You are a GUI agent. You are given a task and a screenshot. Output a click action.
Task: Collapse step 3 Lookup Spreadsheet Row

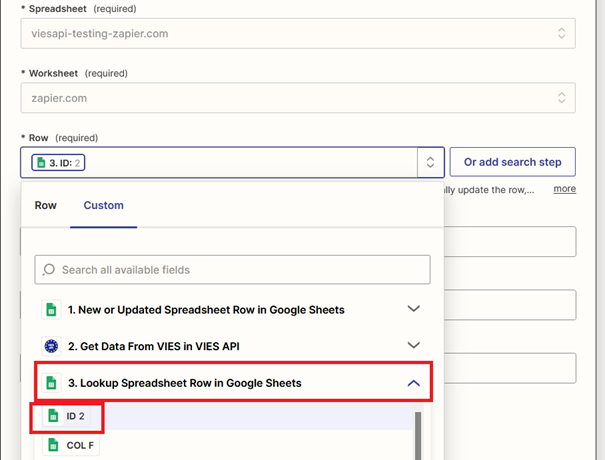click(414, 383)
